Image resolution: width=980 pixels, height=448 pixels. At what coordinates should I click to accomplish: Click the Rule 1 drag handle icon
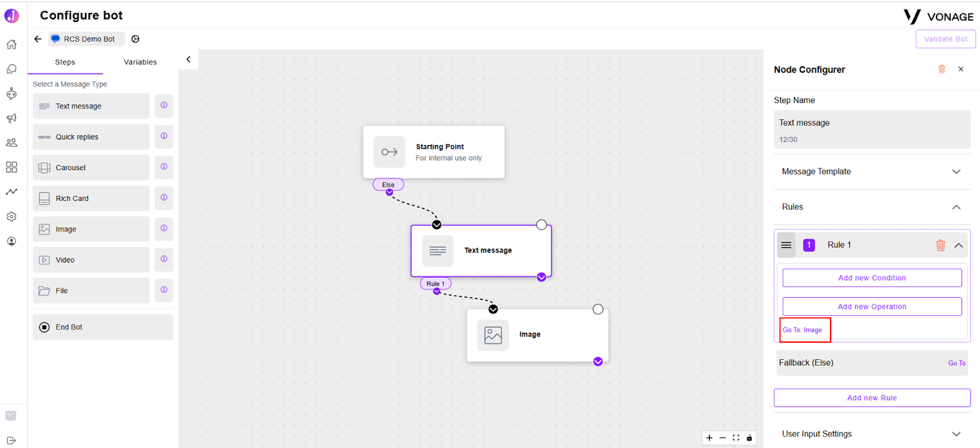pyautogui.click(x=786, y=245)
